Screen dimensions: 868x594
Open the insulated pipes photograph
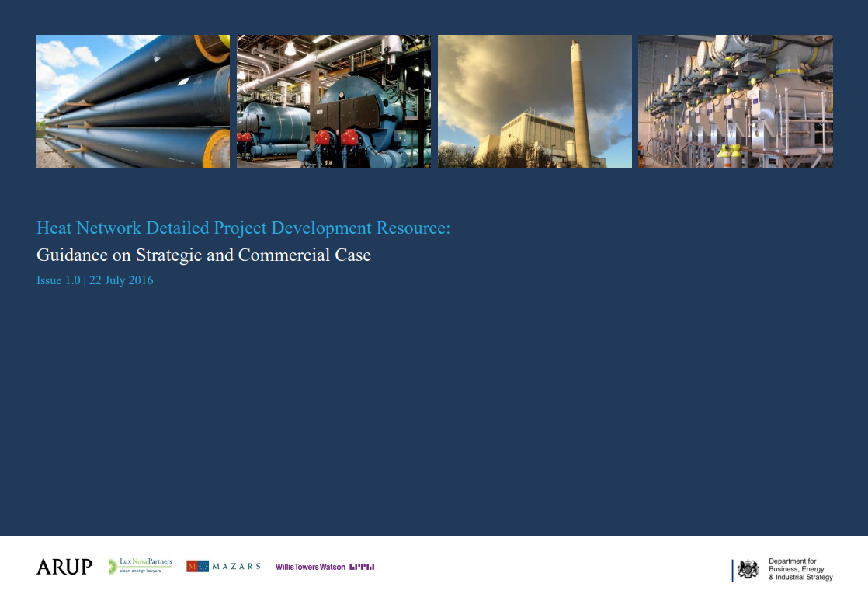(132, 101)
